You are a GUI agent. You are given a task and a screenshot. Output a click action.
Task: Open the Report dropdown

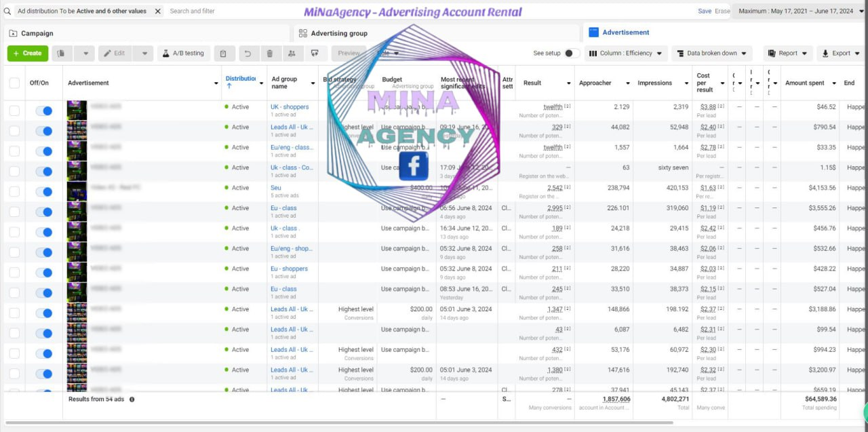click(x=788, y=54)
